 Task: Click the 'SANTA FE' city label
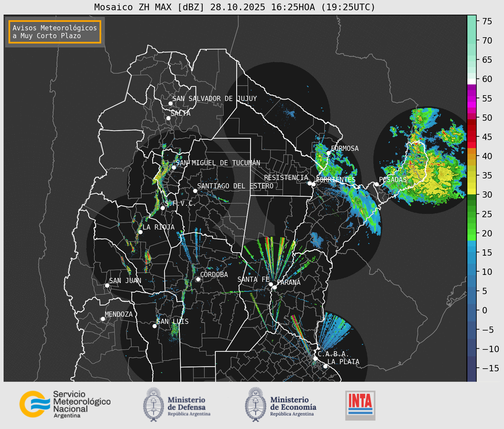coord(253,279)
